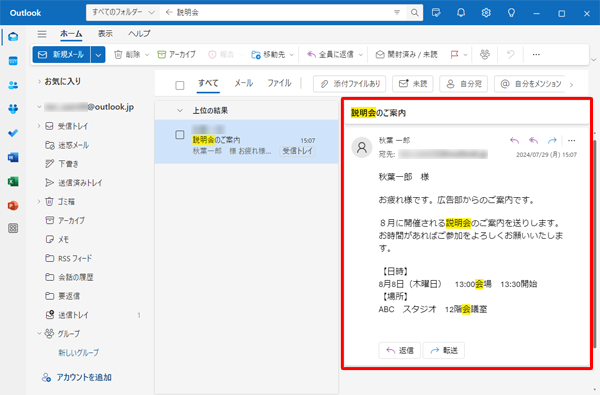Click the apps/add-ins ribbon icon

click(x=485, y=54)
